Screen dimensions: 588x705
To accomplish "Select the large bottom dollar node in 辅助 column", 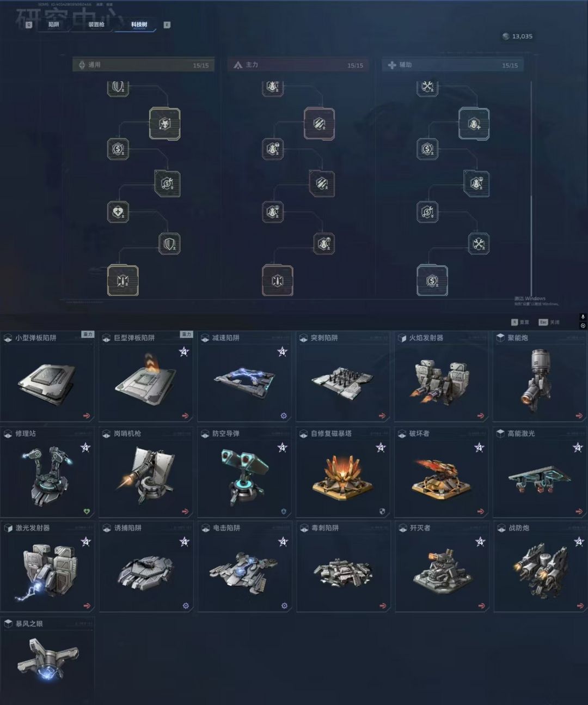I will (x=432, y=281).
